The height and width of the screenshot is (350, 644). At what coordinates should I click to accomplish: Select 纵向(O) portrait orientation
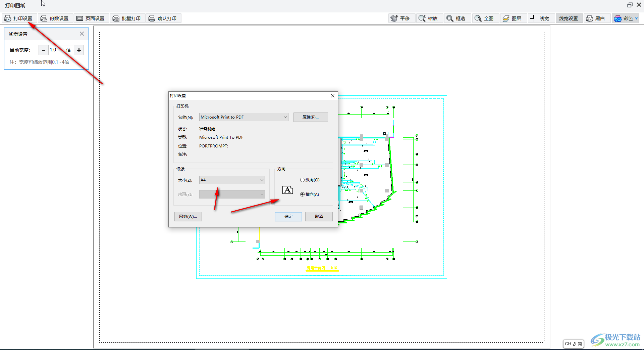(310, 180)
